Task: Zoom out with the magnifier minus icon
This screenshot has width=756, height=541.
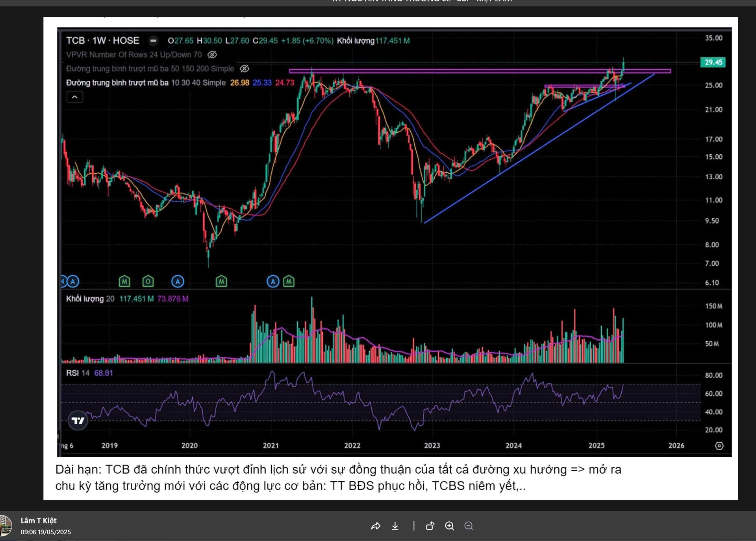Action: point(469,526)
